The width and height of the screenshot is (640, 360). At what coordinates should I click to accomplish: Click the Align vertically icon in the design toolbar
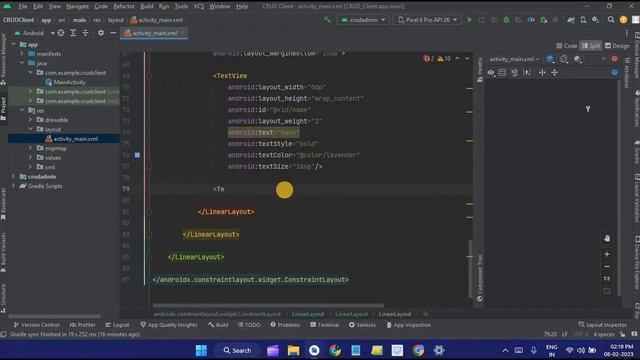(554, 73)
